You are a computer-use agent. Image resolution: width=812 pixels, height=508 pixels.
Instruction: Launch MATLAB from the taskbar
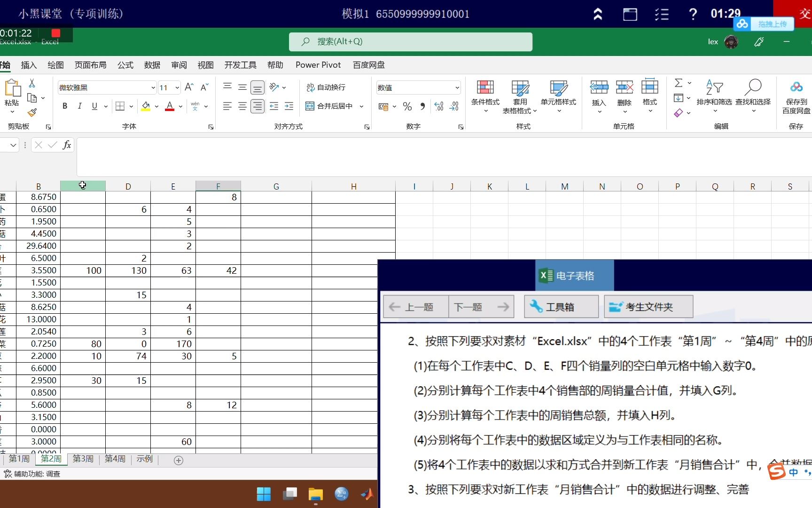pyautogui.click(x=367, y=494)
